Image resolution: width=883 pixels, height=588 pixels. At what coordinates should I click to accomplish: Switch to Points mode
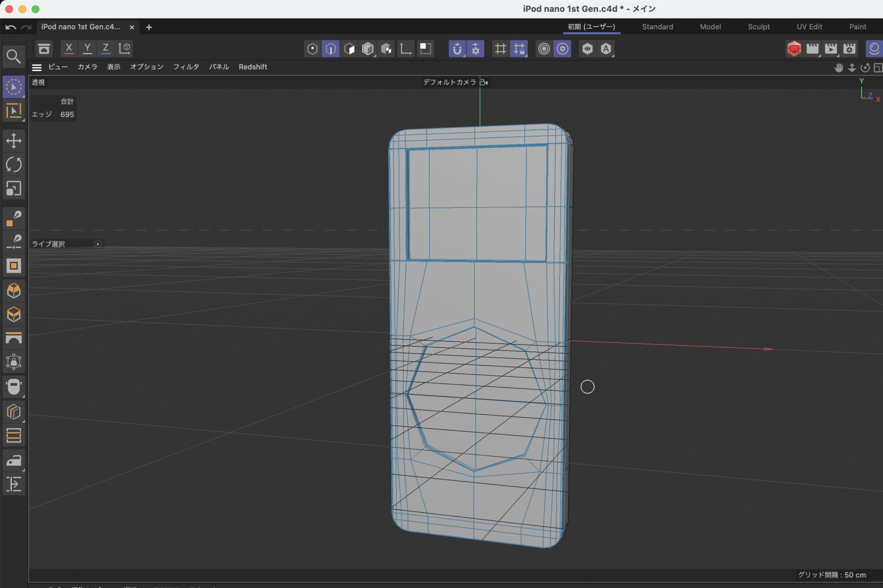point(312,49)
